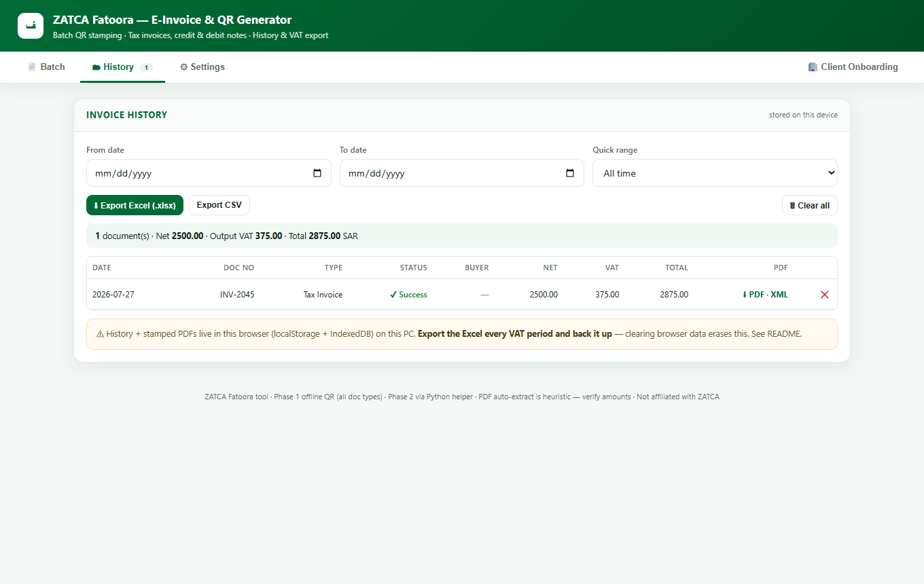Open the From date calendar picker icon
The width and height of the screenshot is (924, 584).
pyautogui.click(x=317, y=173)
